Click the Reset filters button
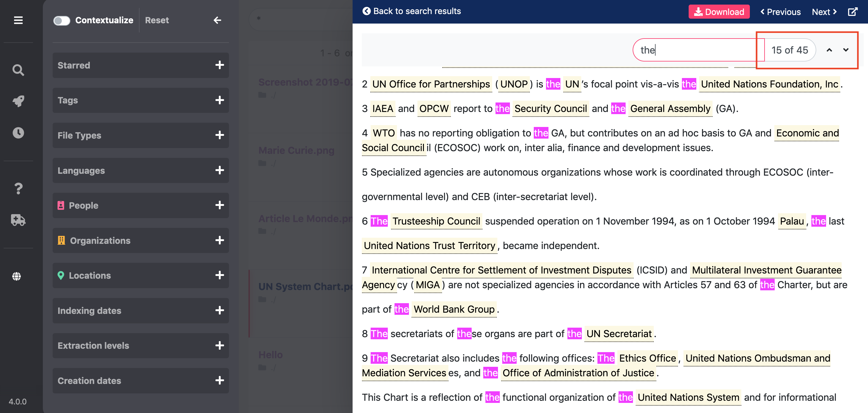Viewport: 868px width, 413px height. pyautogui.click(x=157, y=20)
